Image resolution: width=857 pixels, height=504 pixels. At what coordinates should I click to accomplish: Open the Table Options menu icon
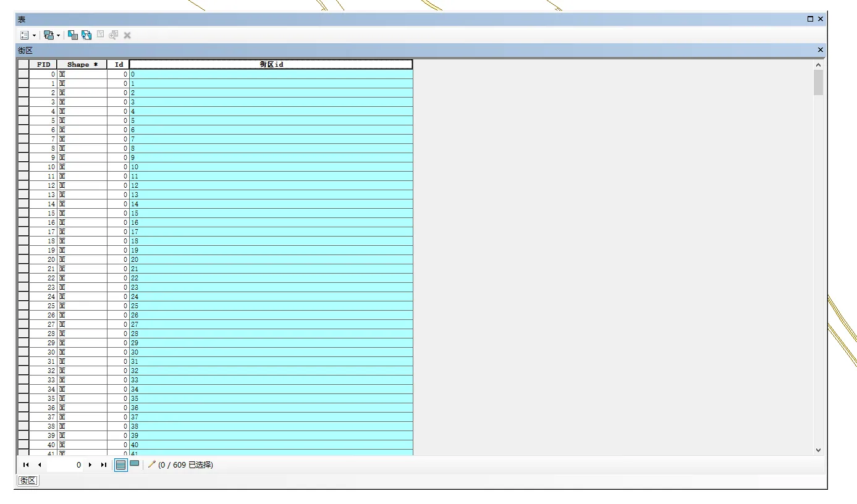click(x=24, y=35)
